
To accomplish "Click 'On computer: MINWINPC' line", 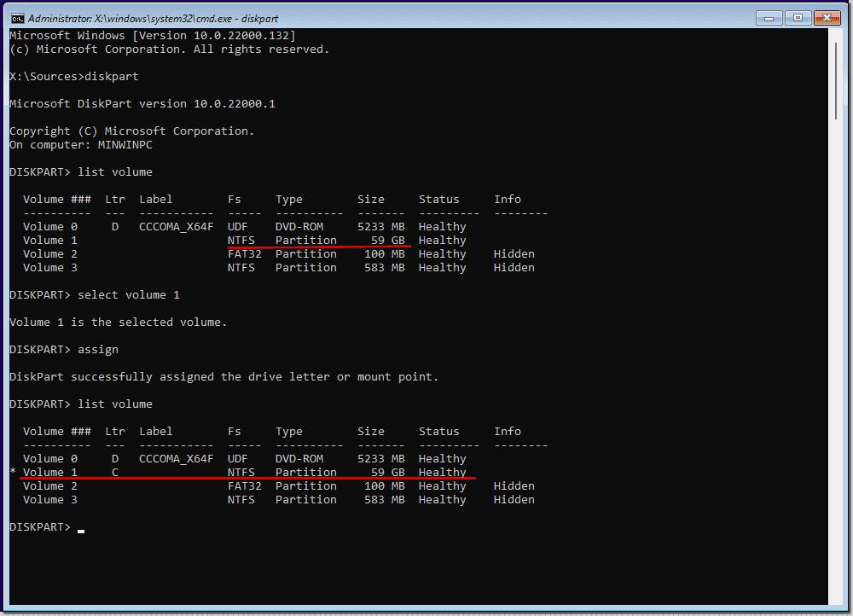I will (x=81, y=145).
